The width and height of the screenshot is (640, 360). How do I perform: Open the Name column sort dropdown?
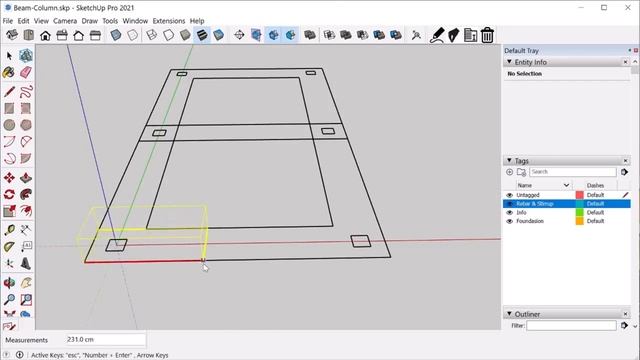(566, 185)
